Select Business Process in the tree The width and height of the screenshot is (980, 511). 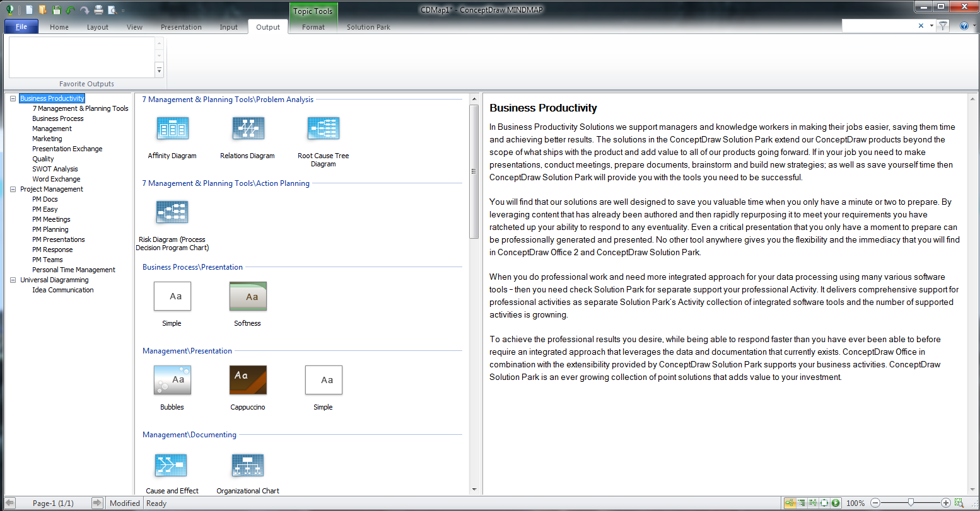(x=58, y=118)
